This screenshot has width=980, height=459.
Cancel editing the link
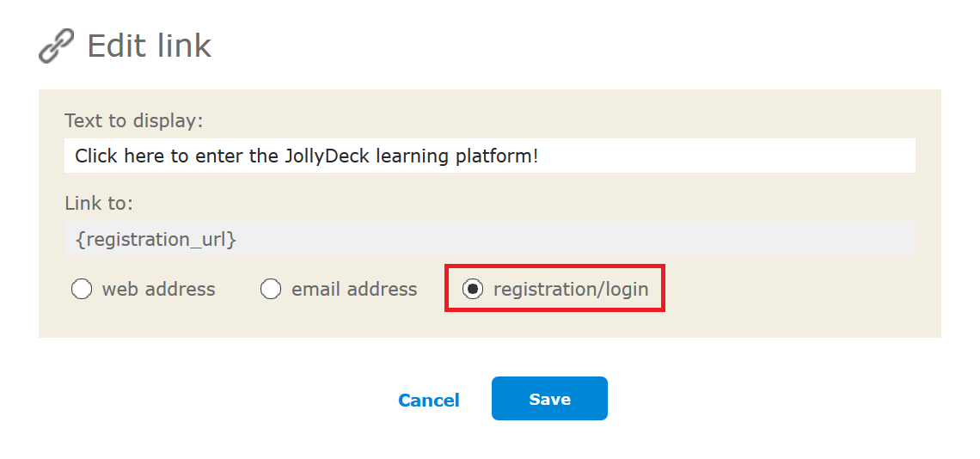coord(429,401)
